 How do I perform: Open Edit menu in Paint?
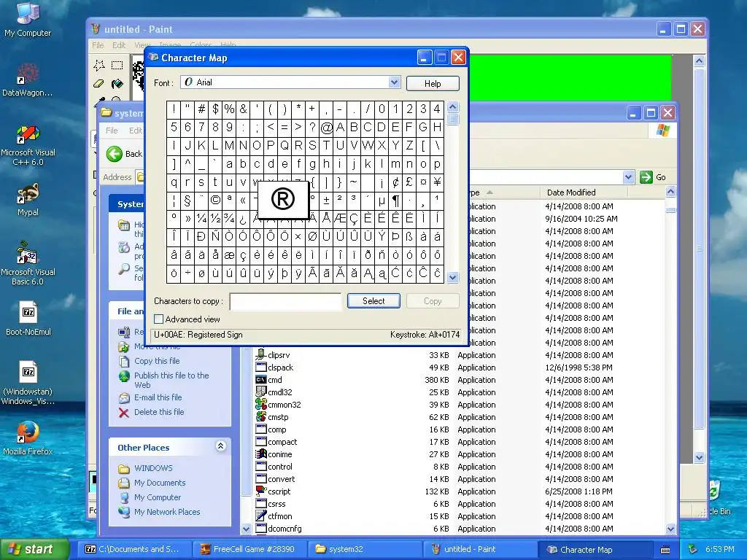(119, 45)
